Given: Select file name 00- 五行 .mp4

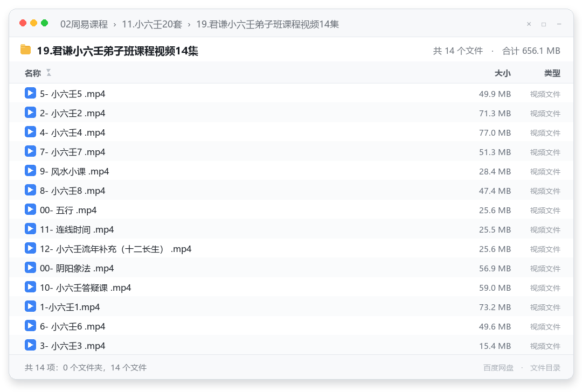Looking at the screenshot, I should point(68,211).
